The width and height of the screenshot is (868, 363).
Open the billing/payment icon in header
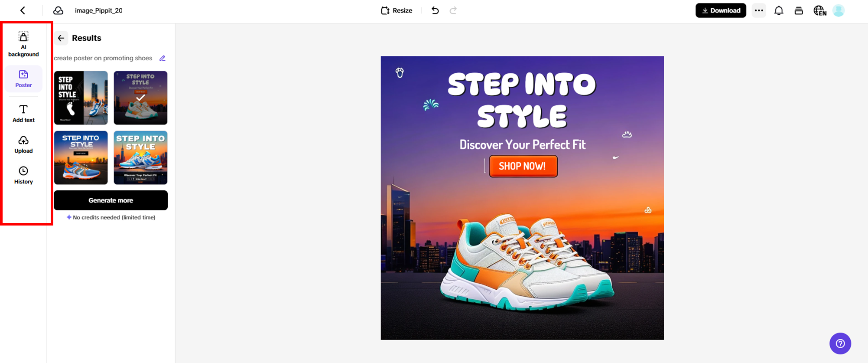799,10
